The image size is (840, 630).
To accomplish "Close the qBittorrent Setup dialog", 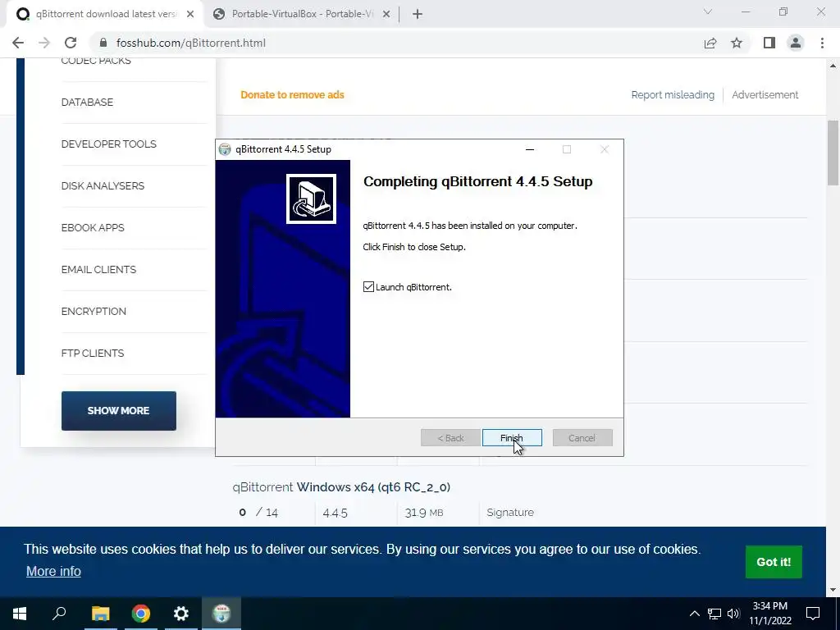I will [605, 149].
